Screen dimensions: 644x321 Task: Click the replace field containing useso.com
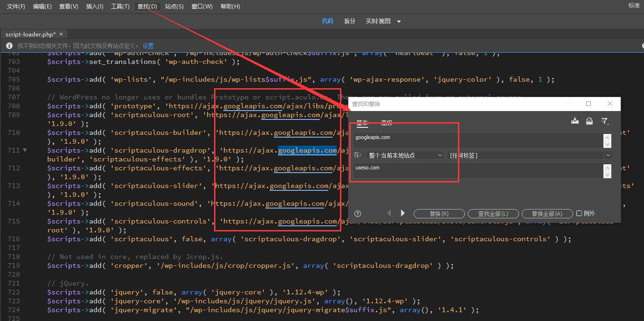tap(478, 170)
